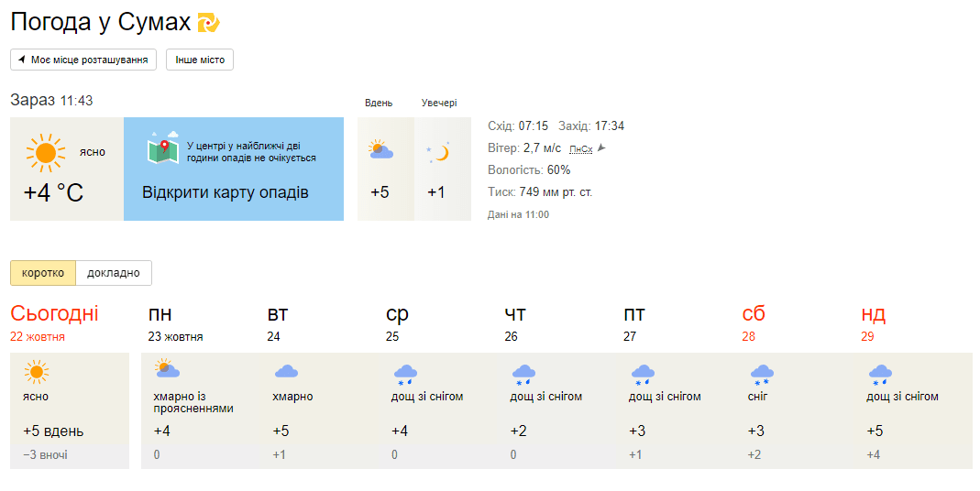Click Tuesday's cloudy weather icon
980x491 pixels.
click(286, 372)
